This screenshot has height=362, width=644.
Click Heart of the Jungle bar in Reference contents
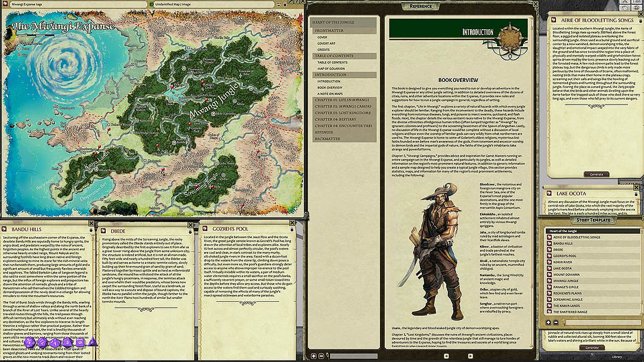(344, 23)
